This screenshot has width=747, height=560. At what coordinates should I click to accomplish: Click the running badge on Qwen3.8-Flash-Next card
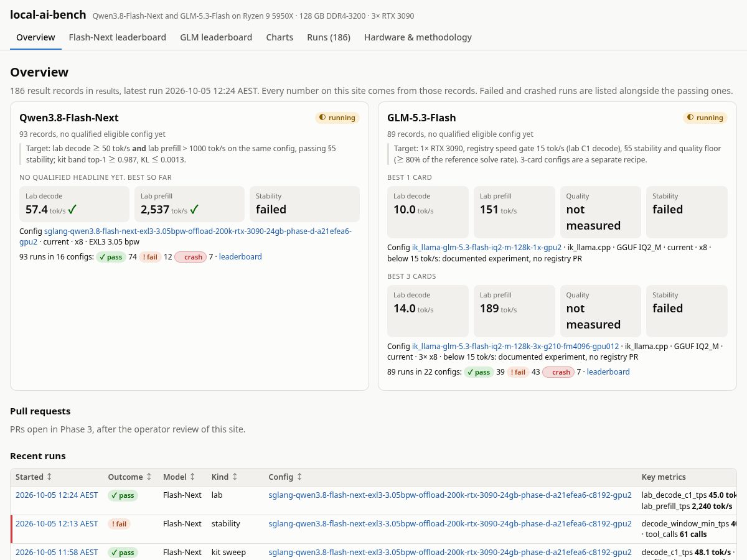(x=337, y=118)
